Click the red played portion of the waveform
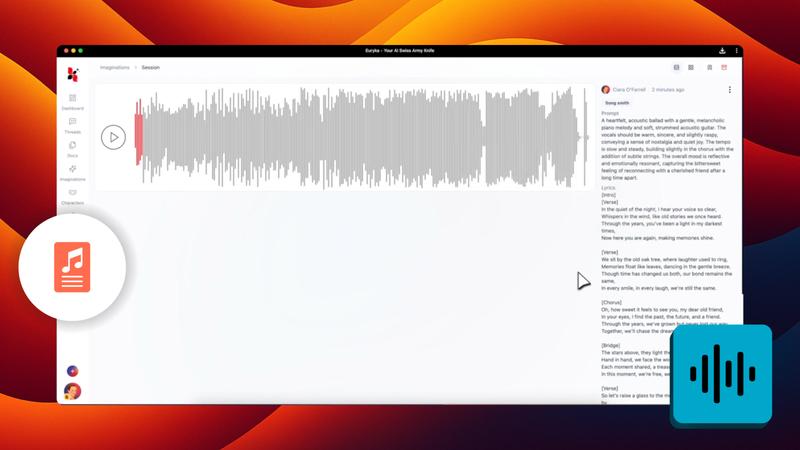 138,133
